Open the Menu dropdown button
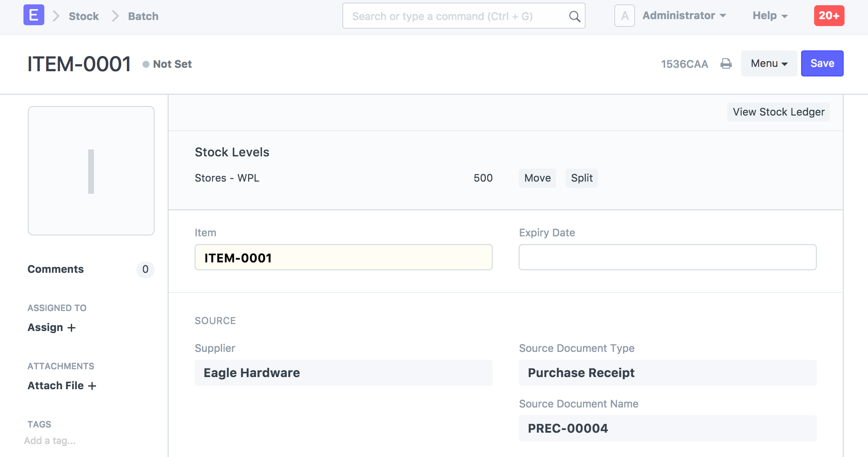The image size is (868, 457). tap(769, 63)
